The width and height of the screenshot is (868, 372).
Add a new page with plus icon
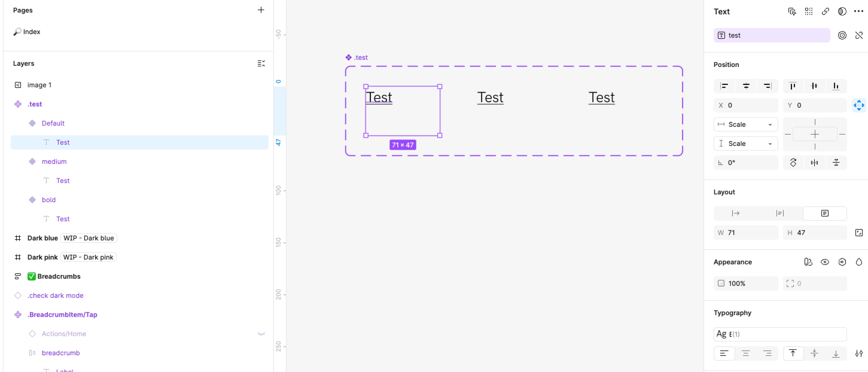pos(261,10)
